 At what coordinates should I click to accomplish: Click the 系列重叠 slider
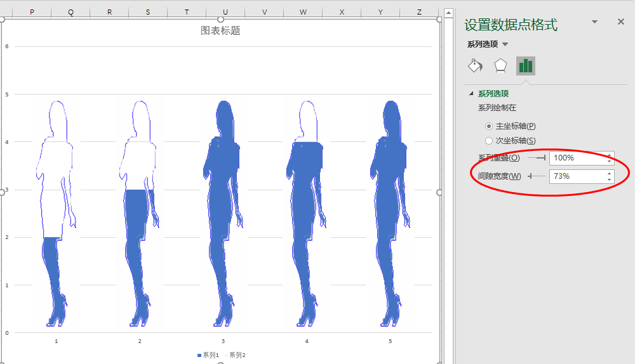tap(537, 158)
